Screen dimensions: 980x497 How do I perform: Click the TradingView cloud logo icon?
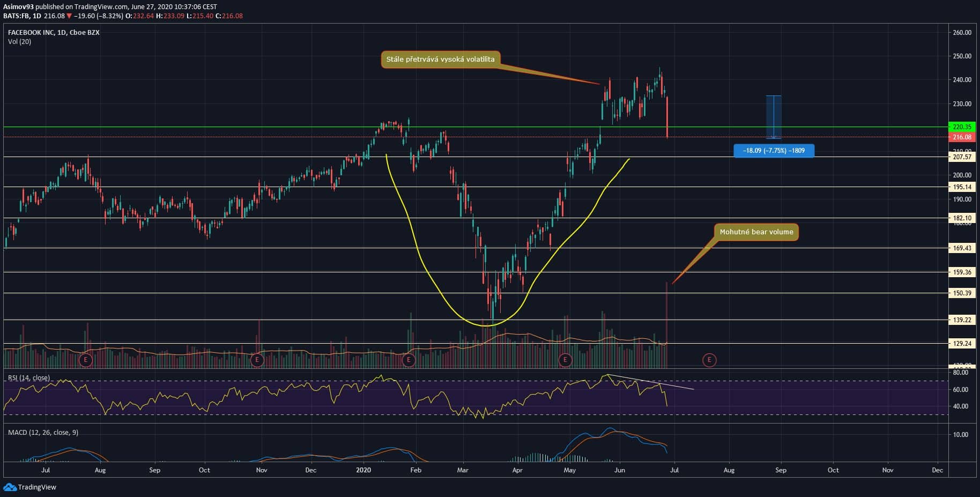pos(10,487)
